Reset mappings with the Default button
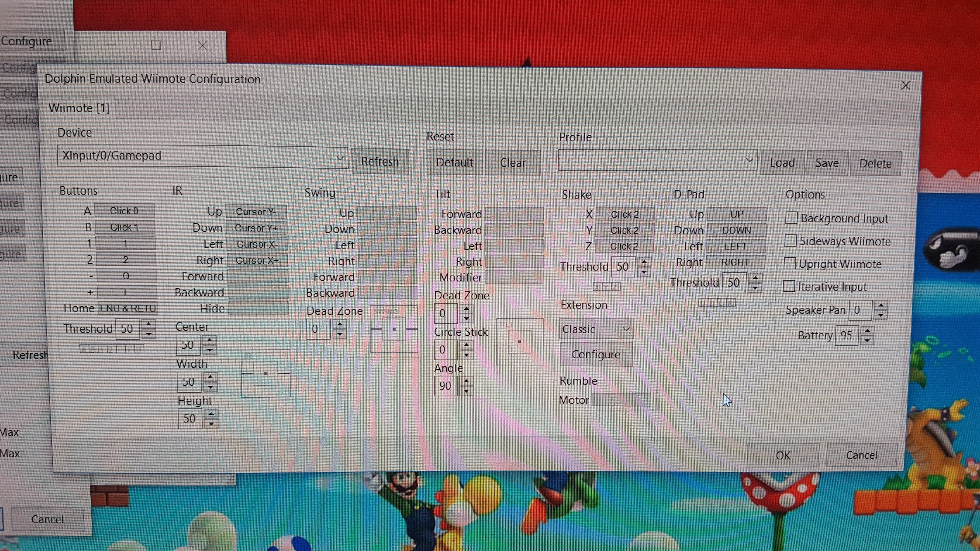 click(x=454, y=162)
